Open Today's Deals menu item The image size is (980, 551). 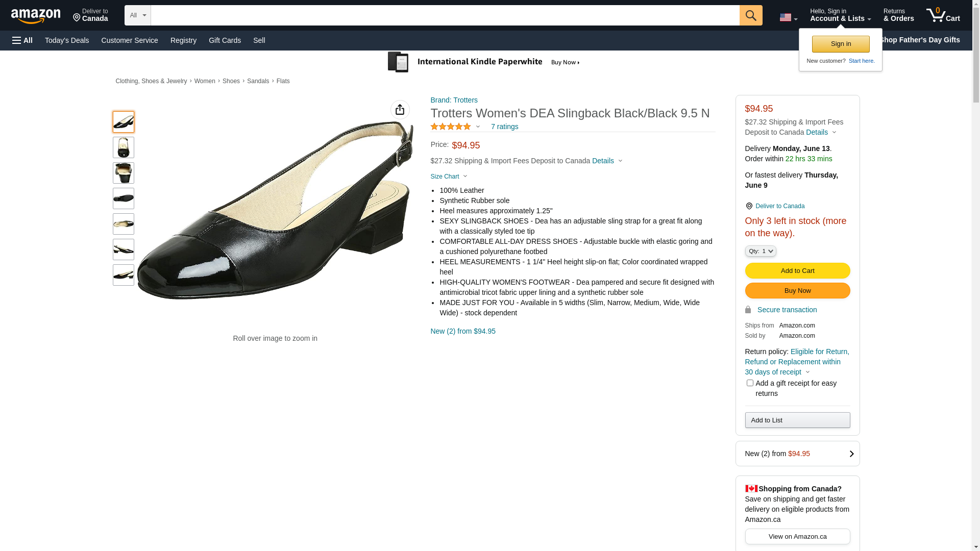coord(67,40)
